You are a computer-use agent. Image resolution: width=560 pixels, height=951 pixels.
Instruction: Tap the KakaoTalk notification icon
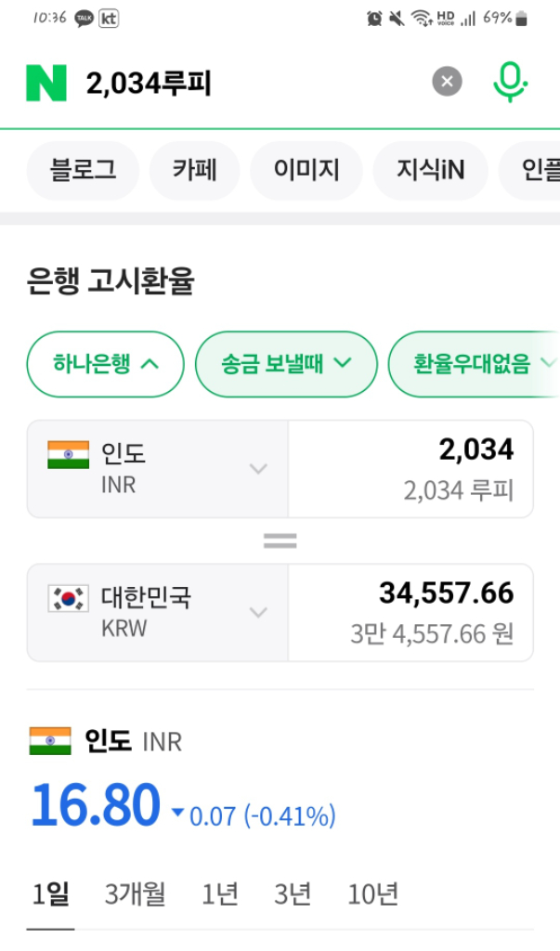(85, 18)
